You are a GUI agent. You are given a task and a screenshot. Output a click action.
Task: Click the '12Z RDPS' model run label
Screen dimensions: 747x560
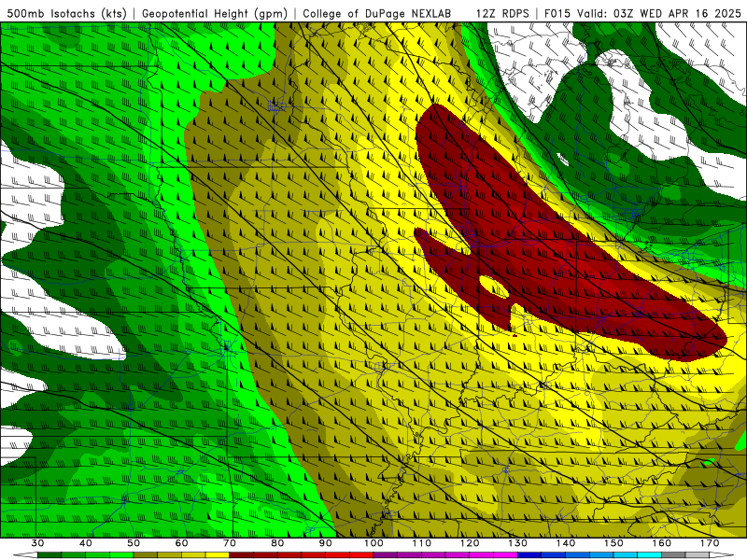(x=502, y=13)
